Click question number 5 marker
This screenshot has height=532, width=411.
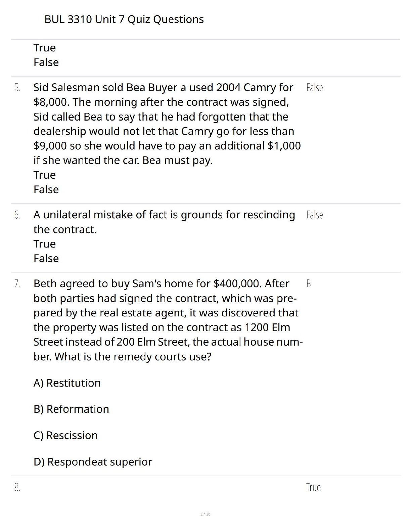click(x=17, y=88)
